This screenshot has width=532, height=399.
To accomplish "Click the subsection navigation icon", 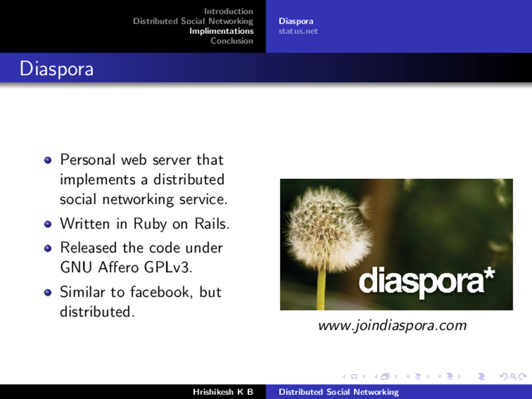I will click(x=418, y=376).
